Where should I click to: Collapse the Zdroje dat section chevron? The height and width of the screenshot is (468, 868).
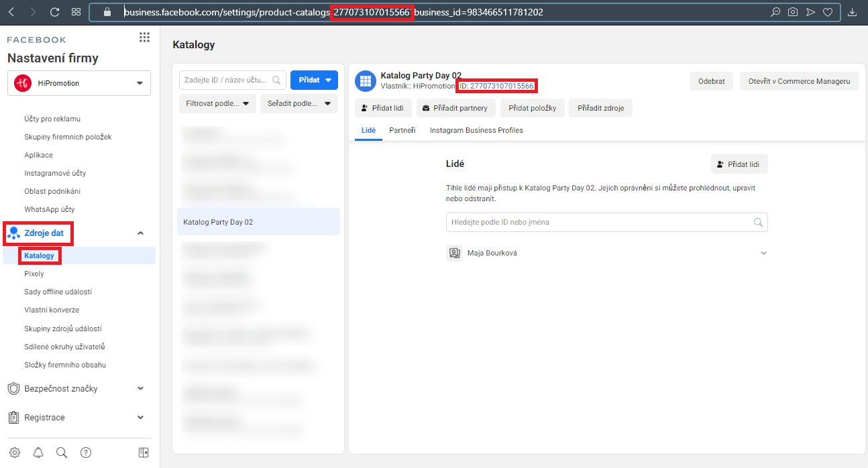140,233
